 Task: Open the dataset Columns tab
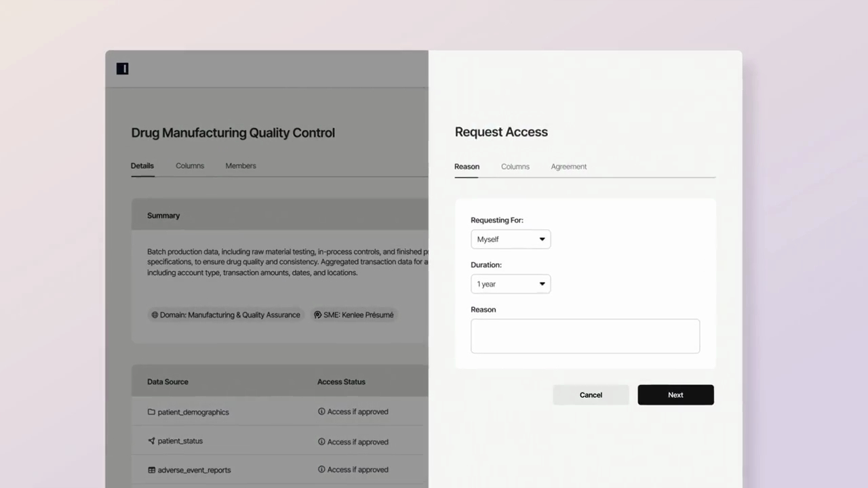point(190,166)
